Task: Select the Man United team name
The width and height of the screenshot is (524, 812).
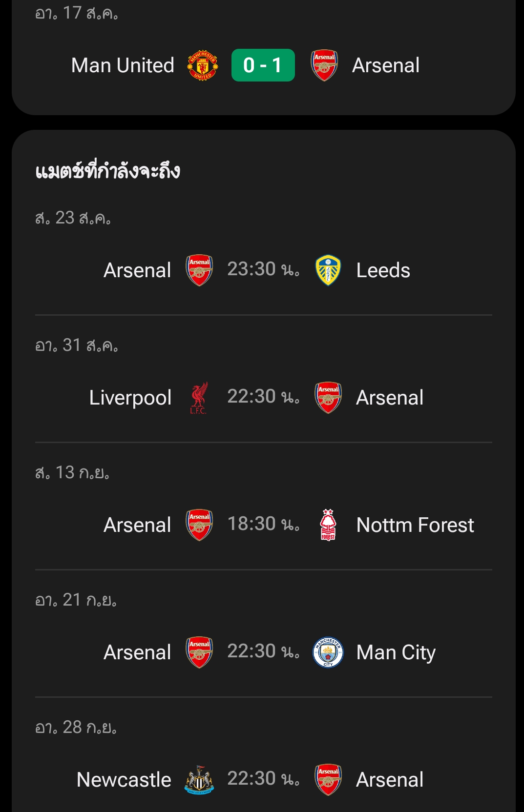Action: click(123, 65)
